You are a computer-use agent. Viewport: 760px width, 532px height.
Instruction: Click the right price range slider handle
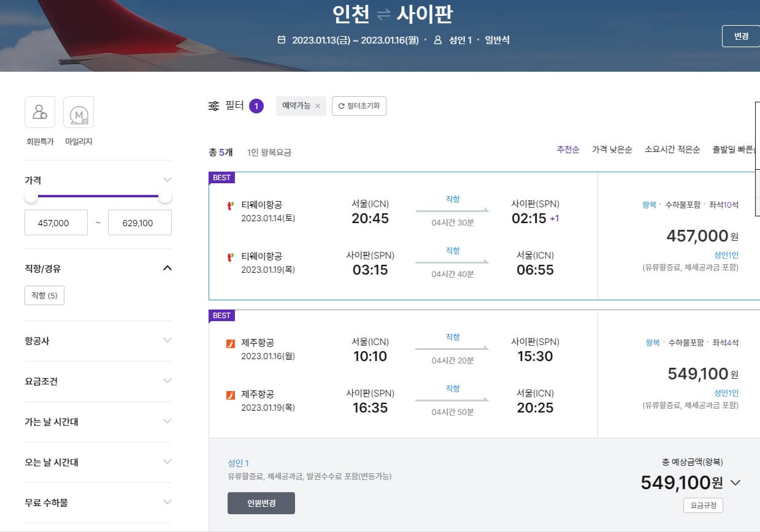coord(164,195)
